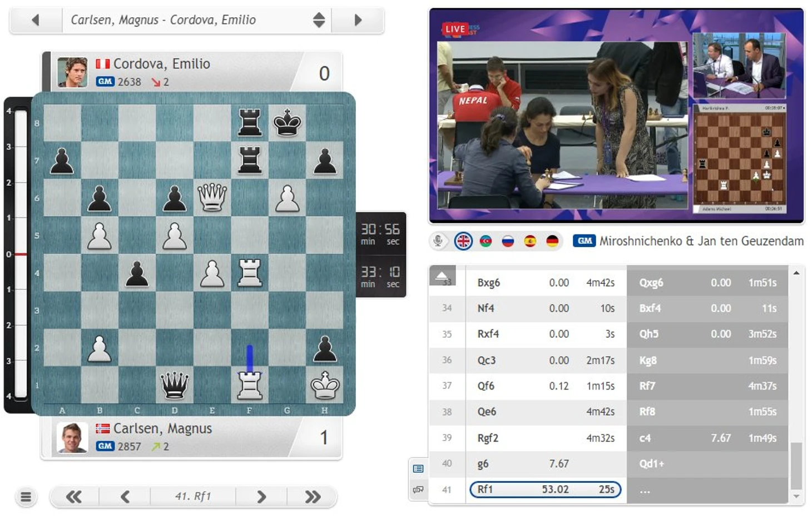
Task: Open Emilio Cordova's player avatar
Action: pos(72,72)
